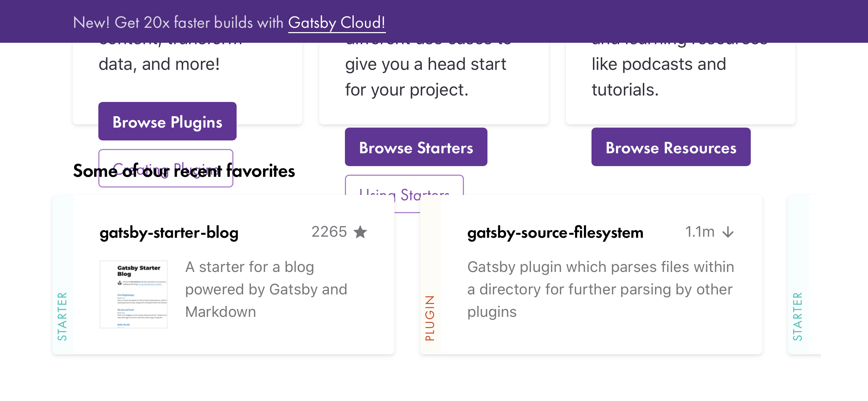
Task: Click the 2265 star count
Action: click(x=329, y=232)
